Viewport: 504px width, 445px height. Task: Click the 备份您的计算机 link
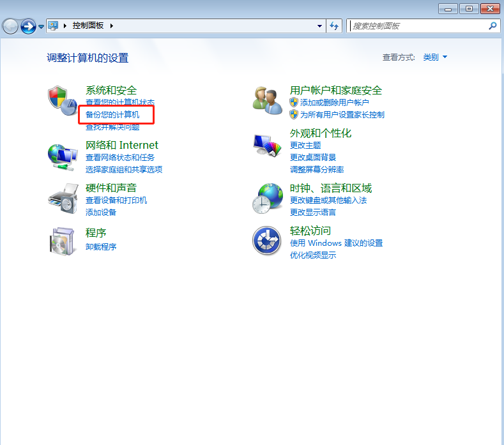tap(112, 115)
